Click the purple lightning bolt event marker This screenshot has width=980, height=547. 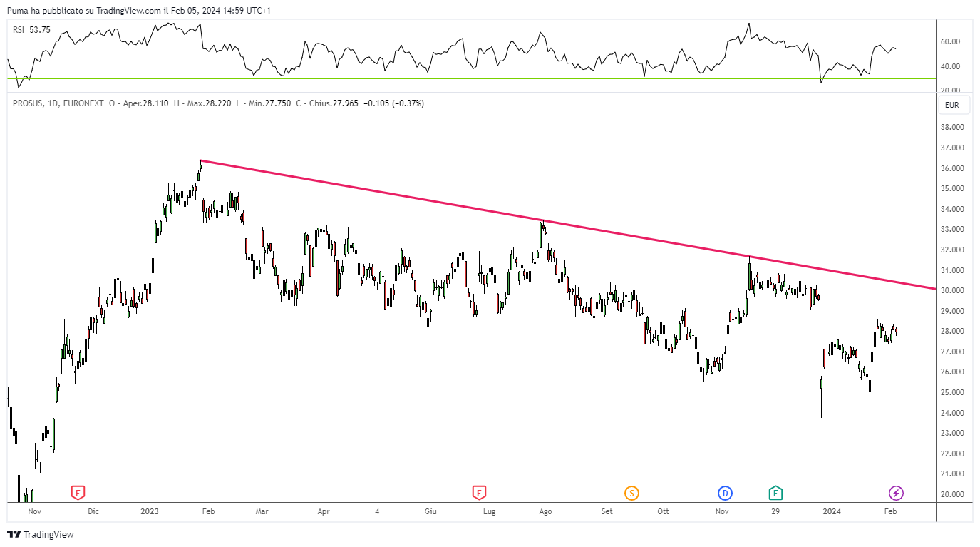pyautogui.click(x=896, y=493)
